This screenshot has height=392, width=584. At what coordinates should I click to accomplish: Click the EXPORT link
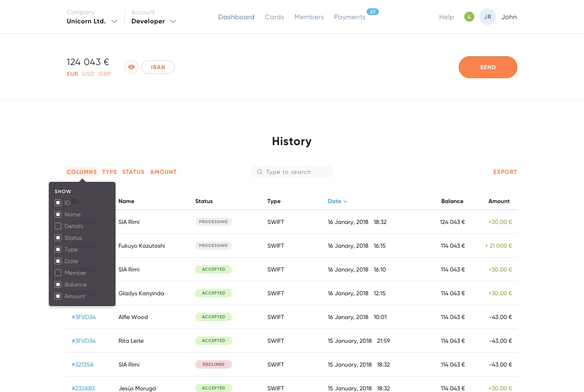coord(505,172)
